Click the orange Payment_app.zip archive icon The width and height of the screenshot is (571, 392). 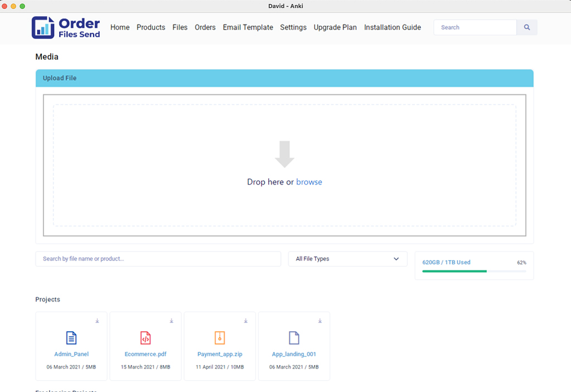(x=220, y=337)
